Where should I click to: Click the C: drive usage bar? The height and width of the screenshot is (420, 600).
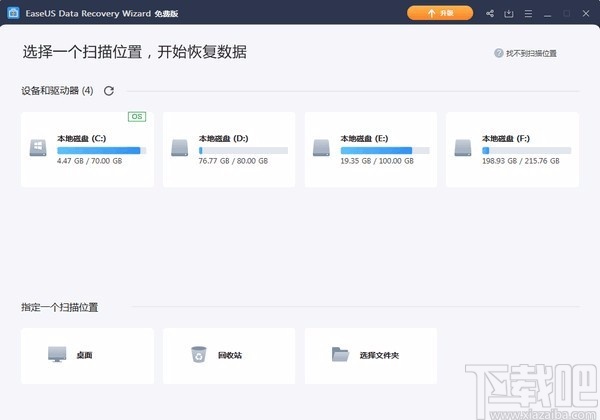coord(101,151)
